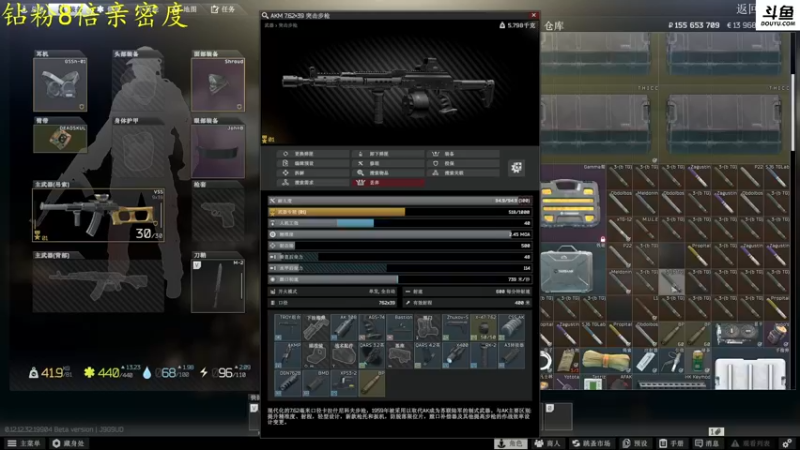Select the X400 tactical flashlight part
This screenshot has height=450, width=800.
tap(456, 356)
